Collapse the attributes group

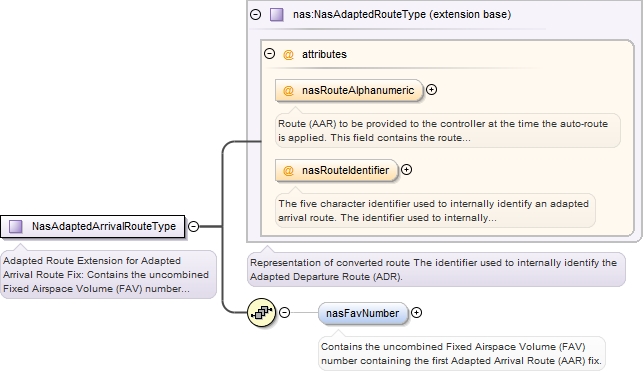(269, 54)
